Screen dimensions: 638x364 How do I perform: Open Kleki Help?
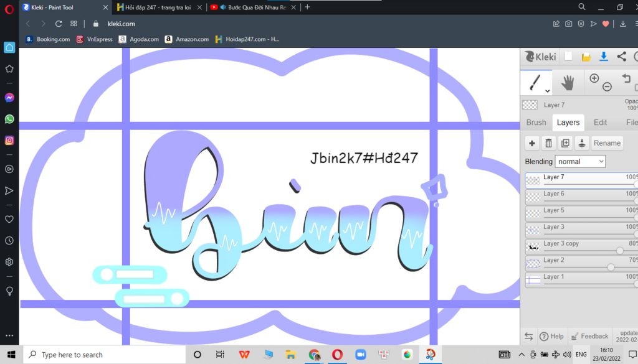tap(552, 337)
